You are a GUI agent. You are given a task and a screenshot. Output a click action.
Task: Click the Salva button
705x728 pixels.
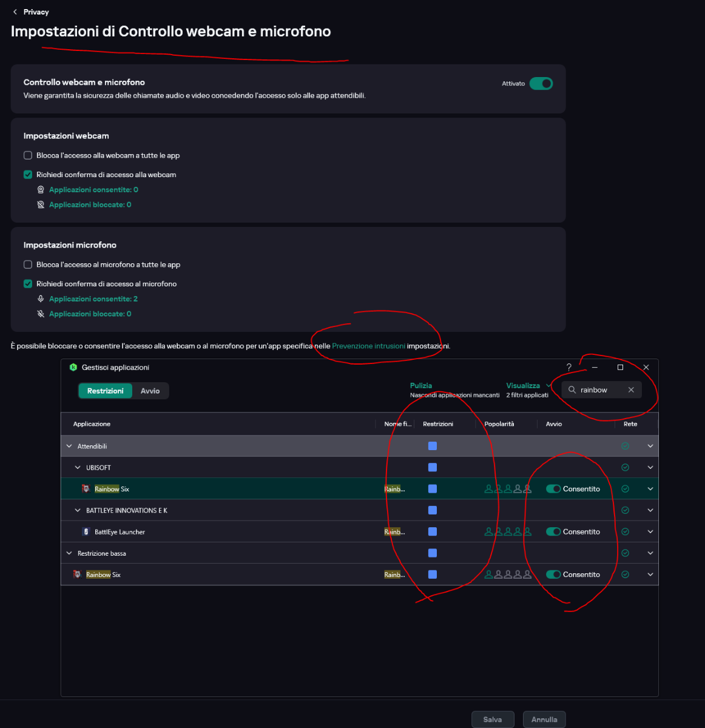tap(492, 720)
